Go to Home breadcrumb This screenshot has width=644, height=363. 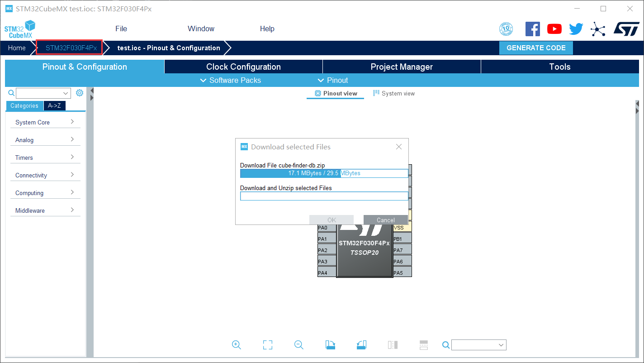[17, 48]
